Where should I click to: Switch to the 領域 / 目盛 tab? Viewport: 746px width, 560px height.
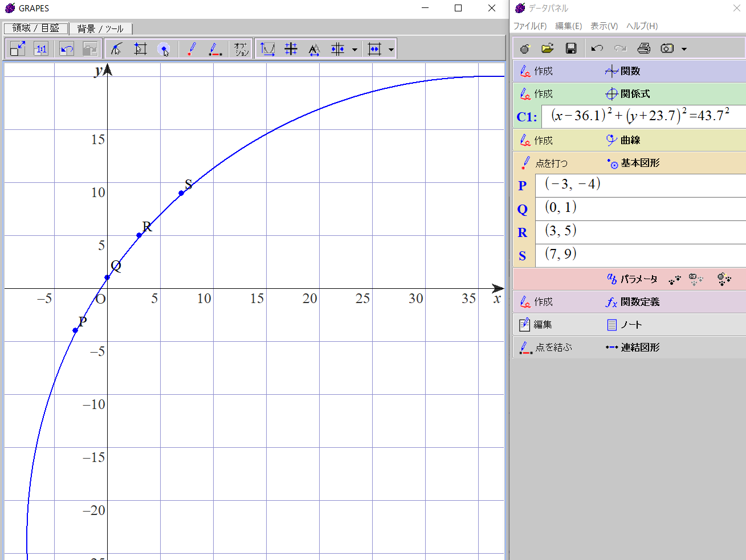pyautogui.click(x=36, y=28)
